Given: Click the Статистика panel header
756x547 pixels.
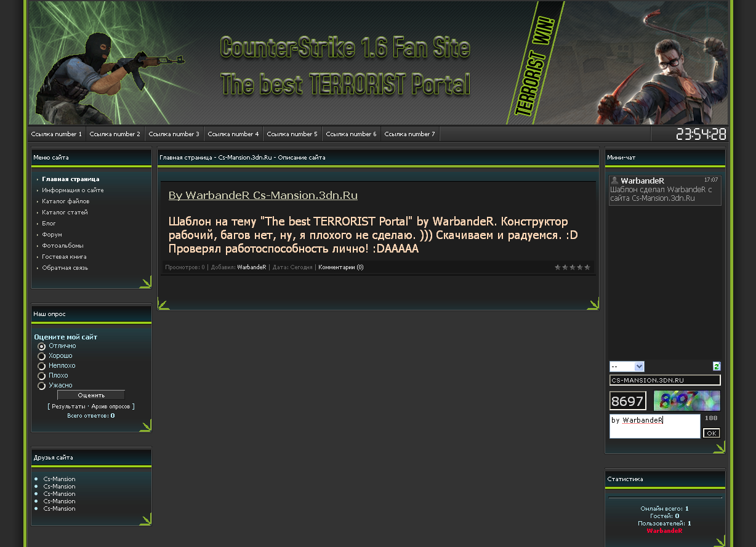Looking at the screenshot, I should pyautogui.click(x=665, y=479).
